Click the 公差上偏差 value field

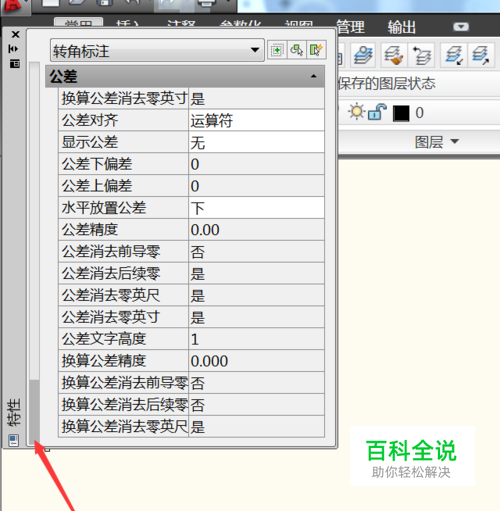pyautogui.click(x=256, y=186)
